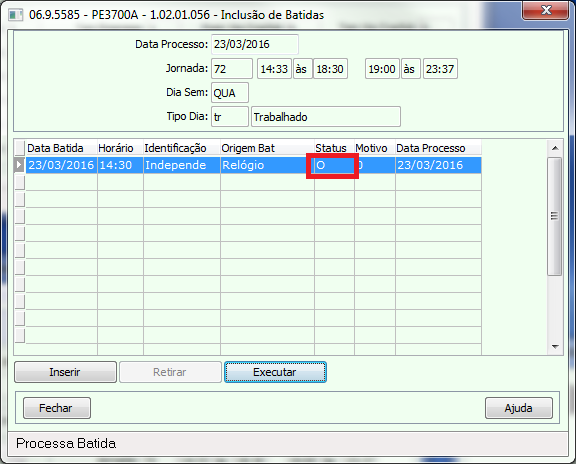Click the vertical scrollbar thumb
Viewport: 576px width, 464px height.
pos(554,216)
